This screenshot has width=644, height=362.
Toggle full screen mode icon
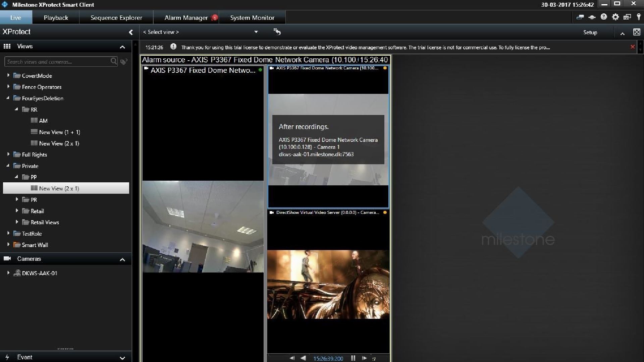[x=637, y=32]
